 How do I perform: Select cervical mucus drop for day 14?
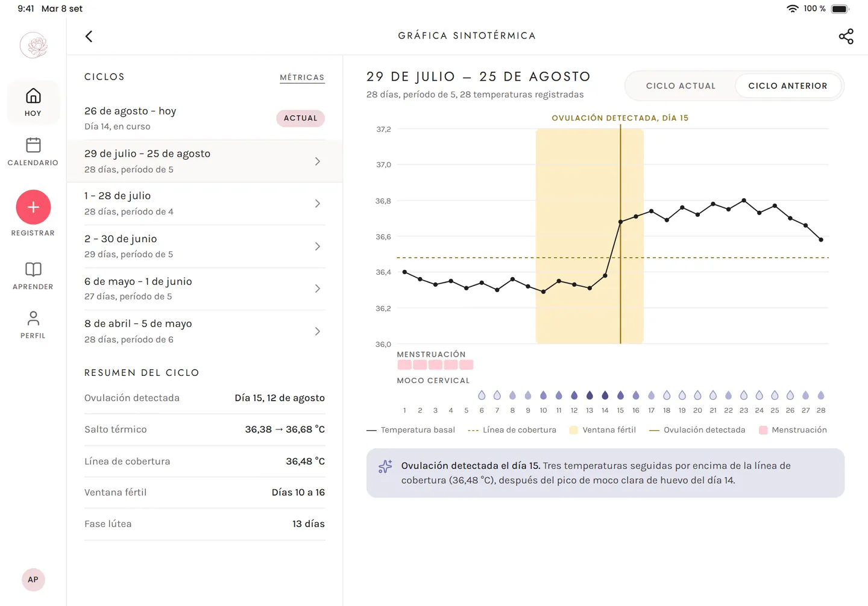tap(605, 395)
